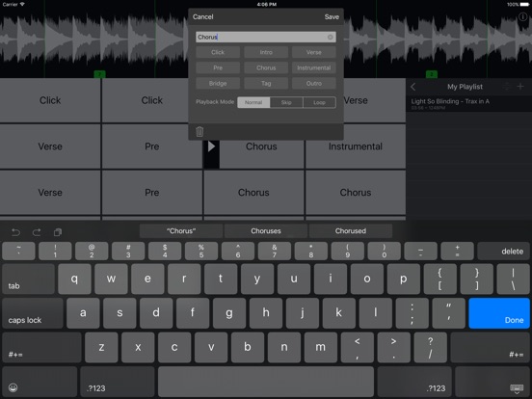532x399 pixels.
Task: Hide the keyboard with the dismiss icon
Action: 517,388
